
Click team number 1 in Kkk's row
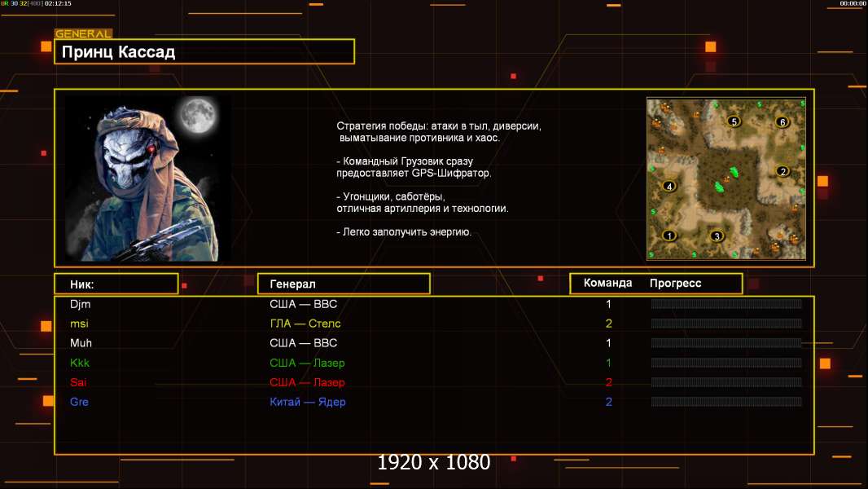pyautogui.click(x=608, y=363)
